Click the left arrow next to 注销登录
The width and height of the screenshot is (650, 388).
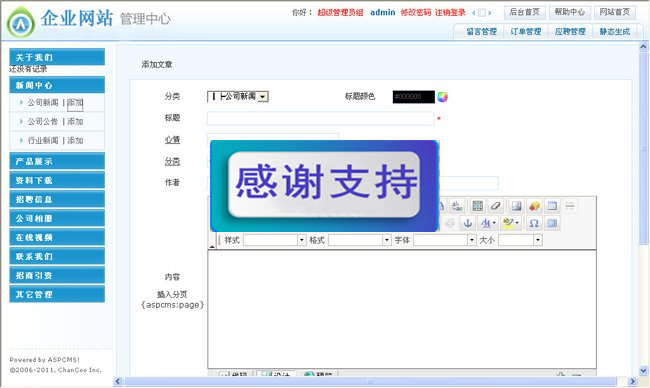point(474,13)
